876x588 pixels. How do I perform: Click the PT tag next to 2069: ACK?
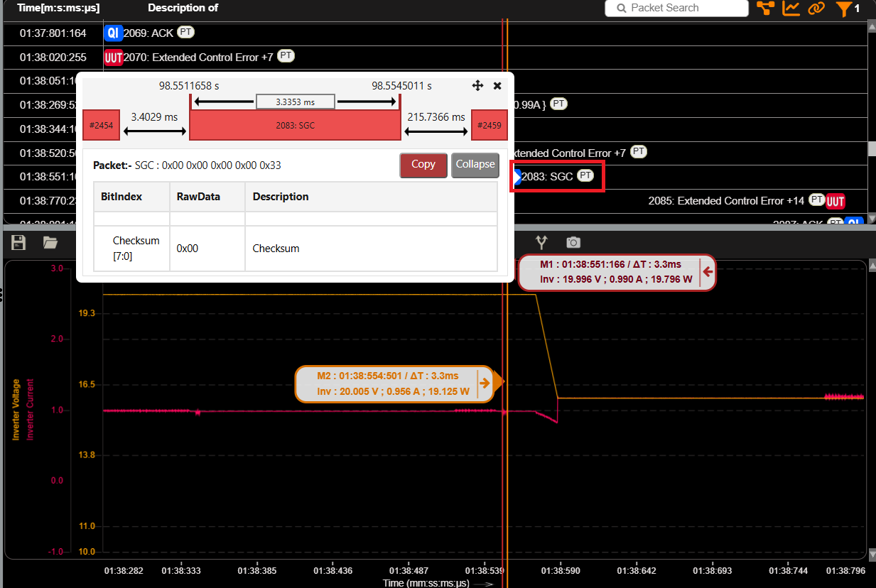(x=185, y=32)
